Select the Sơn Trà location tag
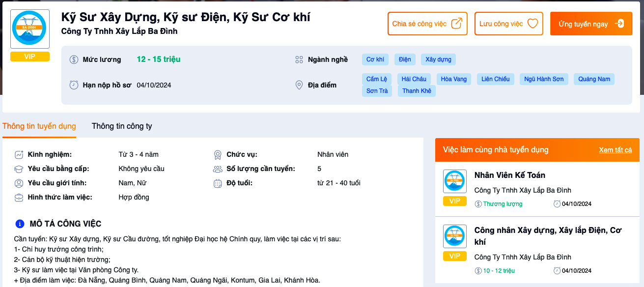 tap(377, 91)
